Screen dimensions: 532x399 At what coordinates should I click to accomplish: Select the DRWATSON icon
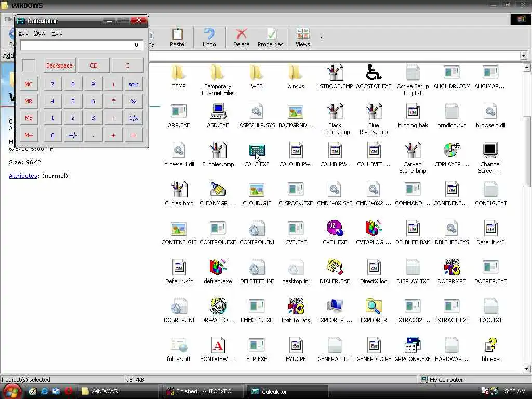pyautogui.click(x=218, y=307)
